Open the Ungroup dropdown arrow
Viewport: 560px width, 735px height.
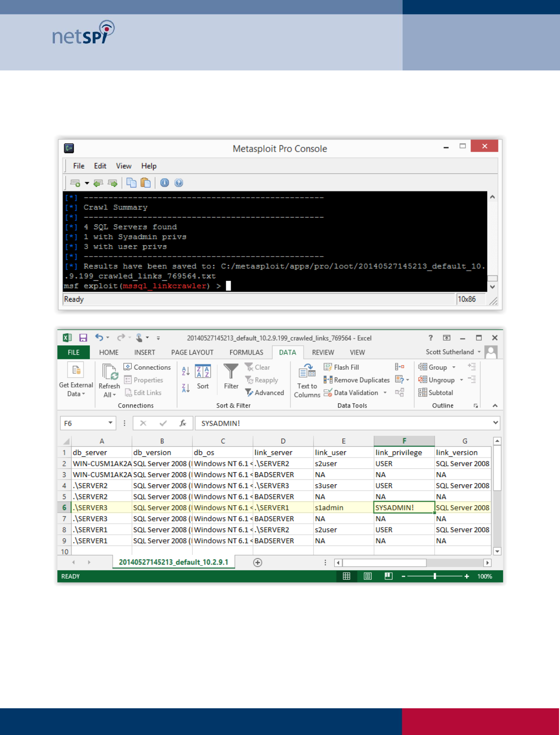pyautogui.click(x=461, y=380)
